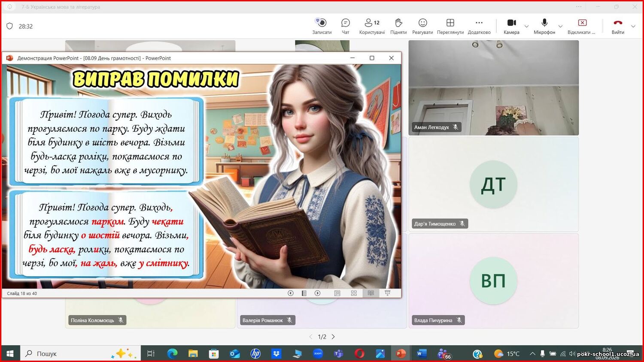Start slideshow view from status bar
644x362 pixels.
[387, 293]
